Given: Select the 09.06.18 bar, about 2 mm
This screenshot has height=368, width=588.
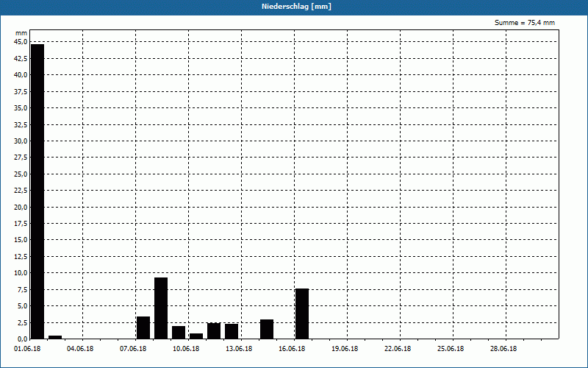Looking at the screenshot, I should click(179, 333).
